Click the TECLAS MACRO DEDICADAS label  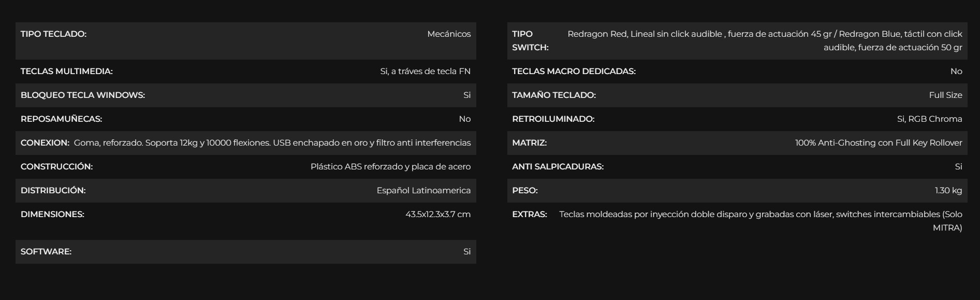[x=574, y=72]
